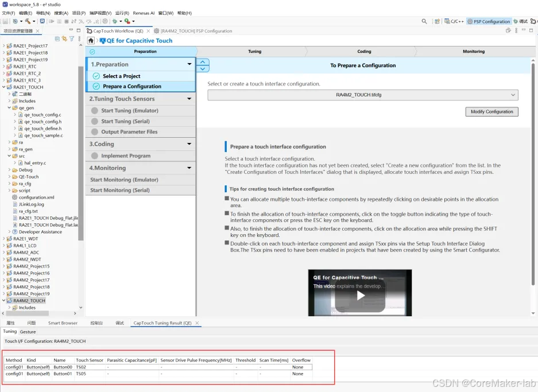The image size is (538, 392).
Task: Click the gear settings toolbar icon
Action: coord(105,21)
